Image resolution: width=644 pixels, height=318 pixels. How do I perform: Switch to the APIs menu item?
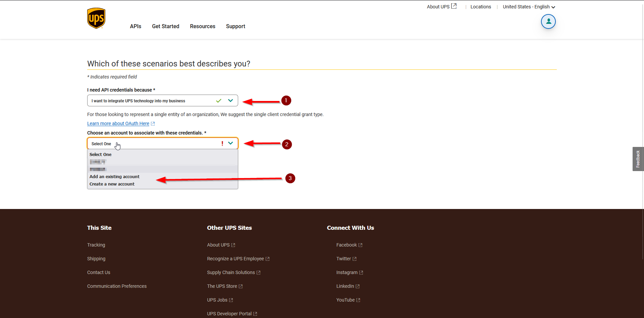coord(136,26)
